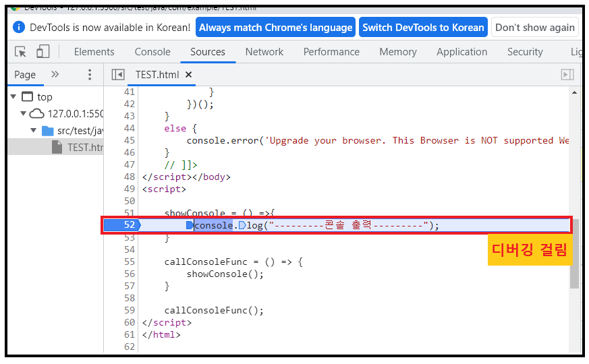Viewport: 589px width, 364px height.
Task: Toggle inline breakpoint marker before console
Action: 190,225
